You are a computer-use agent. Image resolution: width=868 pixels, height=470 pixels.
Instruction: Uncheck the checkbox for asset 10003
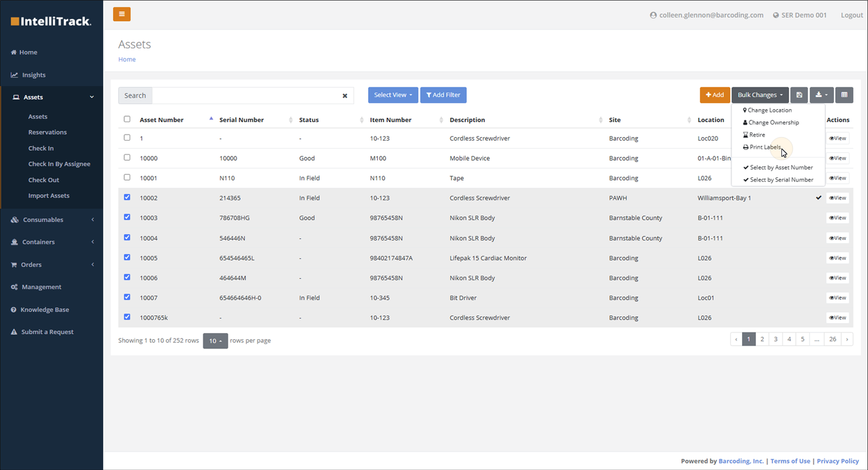tap(127, 217)
